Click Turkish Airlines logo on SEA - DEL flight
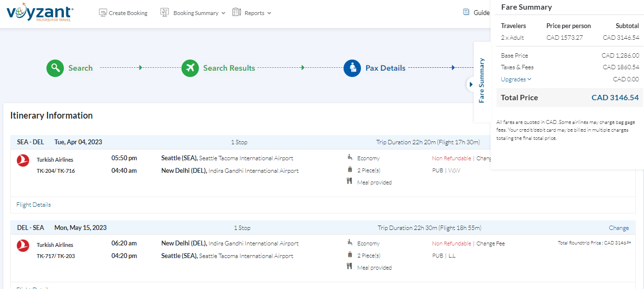The height and width of the screenshot is (289, 644). click(x=23, y=160)
